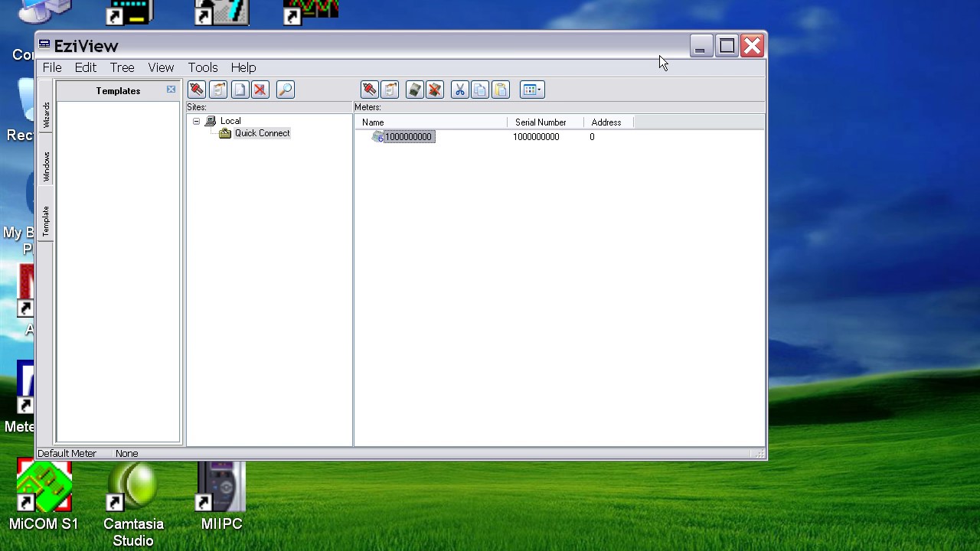Select the Local site label
Viewport: 980px width, 551px height.
[x=230, y=121]
